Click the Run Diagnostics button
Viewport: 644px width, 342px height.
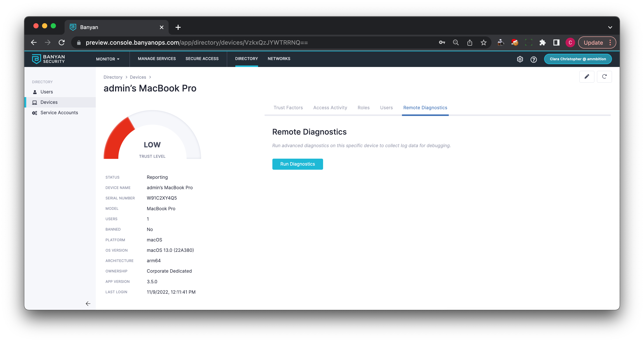(x=297, y=164)
